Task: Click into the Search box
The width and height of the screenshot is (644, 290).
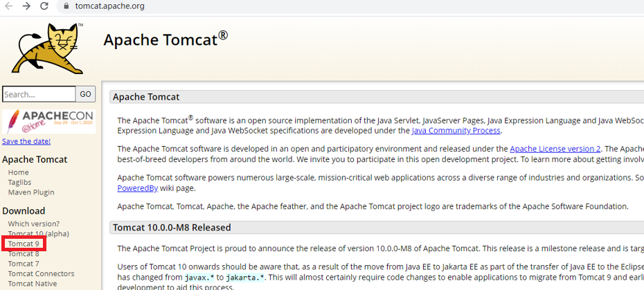Action: pos(39,94)
